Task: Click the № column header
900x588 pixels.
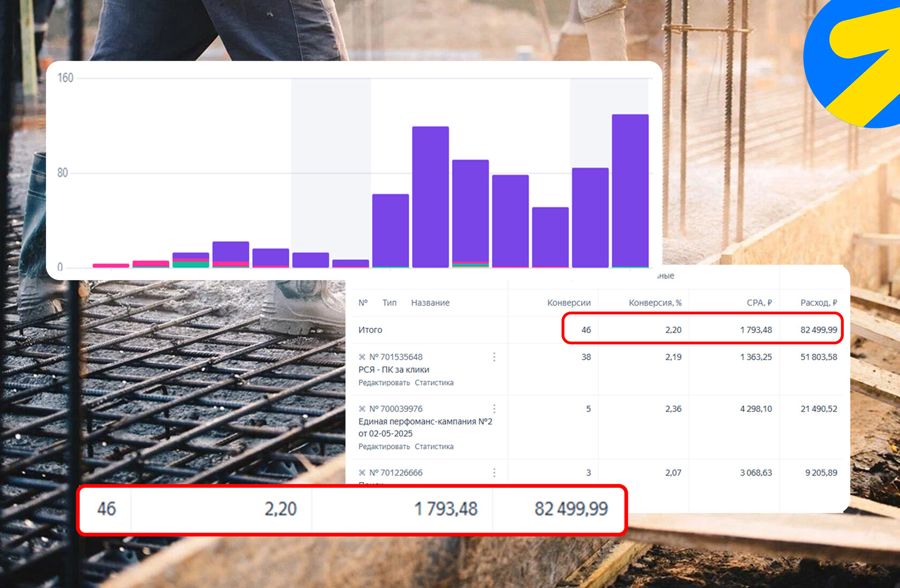Action: 363,303
